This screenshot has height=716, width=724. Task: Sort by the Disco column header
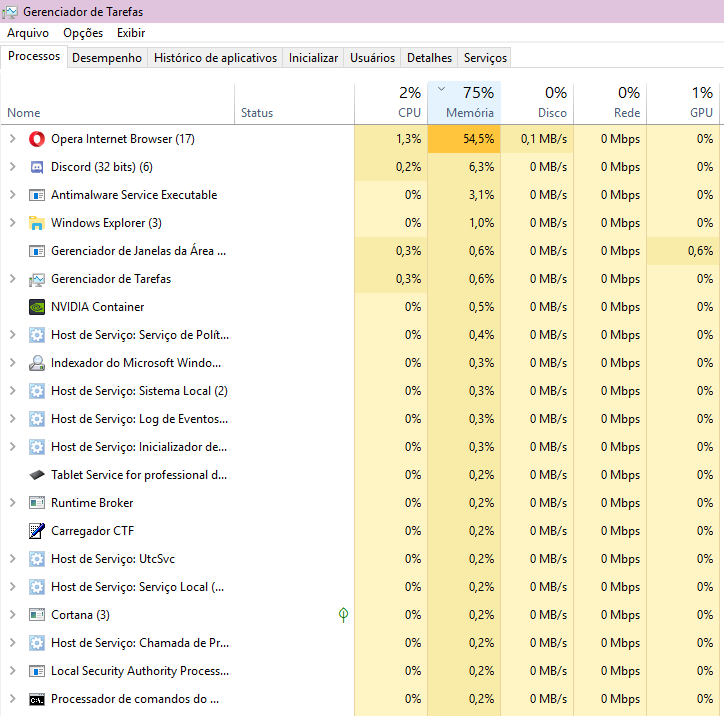[x=537, y=103]
